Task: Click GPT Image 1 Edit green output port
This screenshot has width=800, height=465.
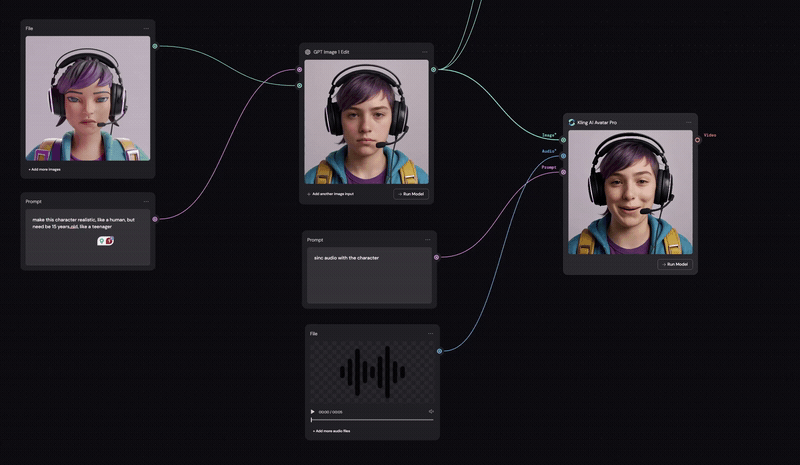Action: (434, 70)
